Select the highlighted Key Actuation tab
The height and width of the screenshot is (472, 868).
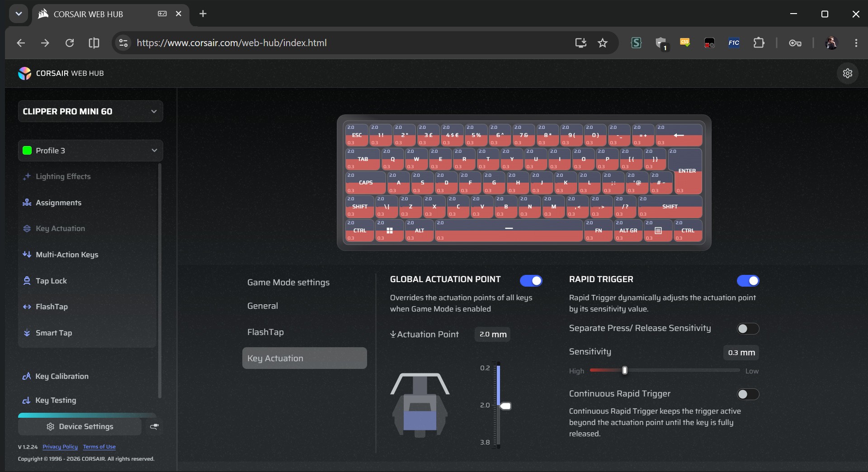pyautogui.click(x=305, y=358)
